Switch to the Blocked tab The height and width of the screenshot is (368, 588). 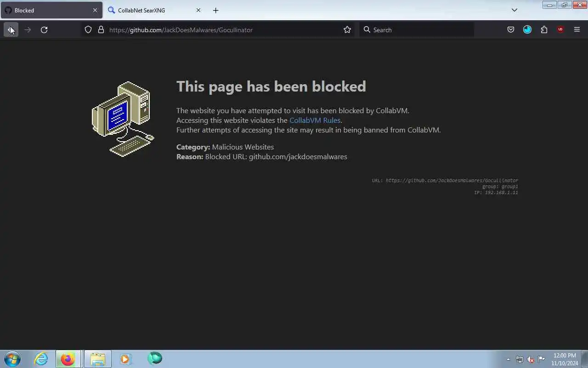coord(51,10)
